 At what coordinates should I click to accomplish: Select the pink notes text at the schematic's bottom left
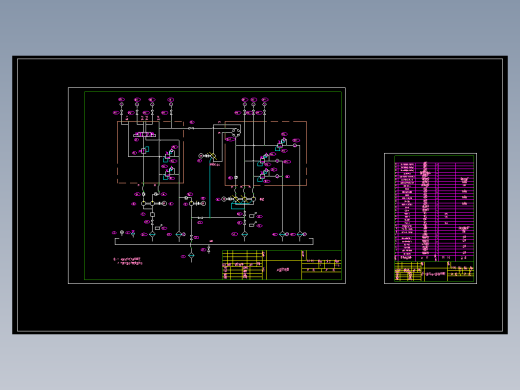[x=128, y=261]
